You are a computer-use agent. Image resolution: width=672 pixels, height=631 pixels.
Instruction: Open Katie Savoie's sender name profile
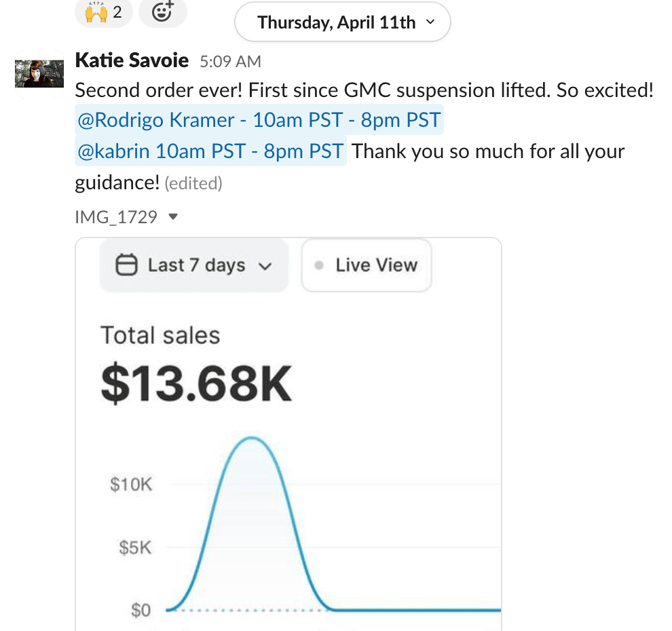tap(132, 60)
